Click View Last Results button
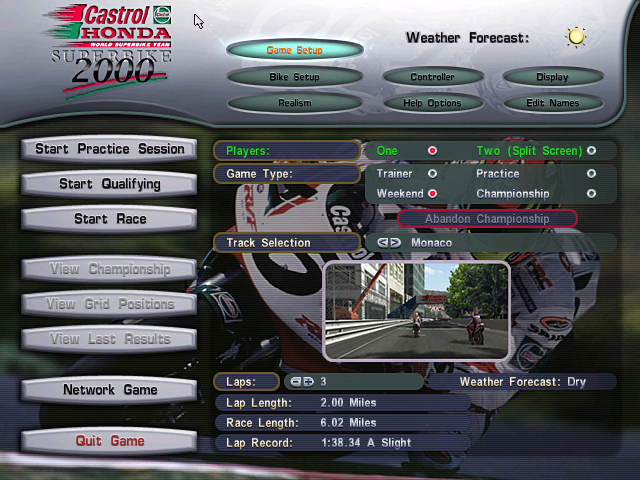Viewport: 640px width, 480px height. [109, 339]
